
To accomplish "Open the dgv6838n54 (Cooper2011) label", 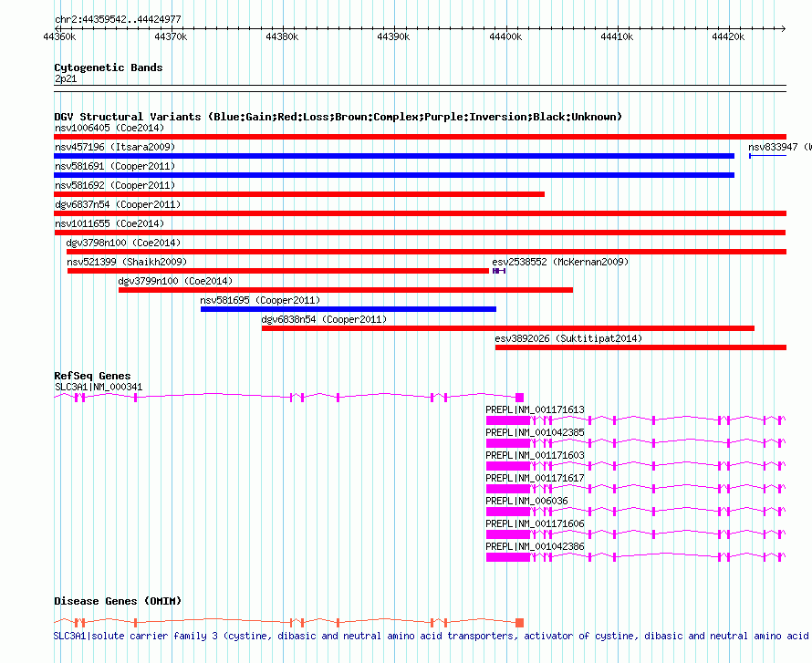I will coord(324,319).
